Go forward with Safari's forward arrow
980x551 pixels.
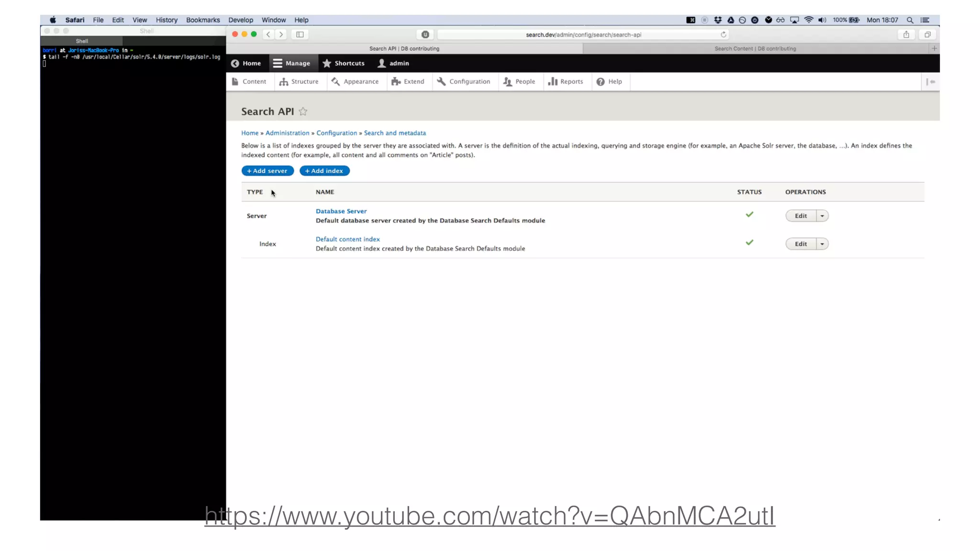pos(281,34)
